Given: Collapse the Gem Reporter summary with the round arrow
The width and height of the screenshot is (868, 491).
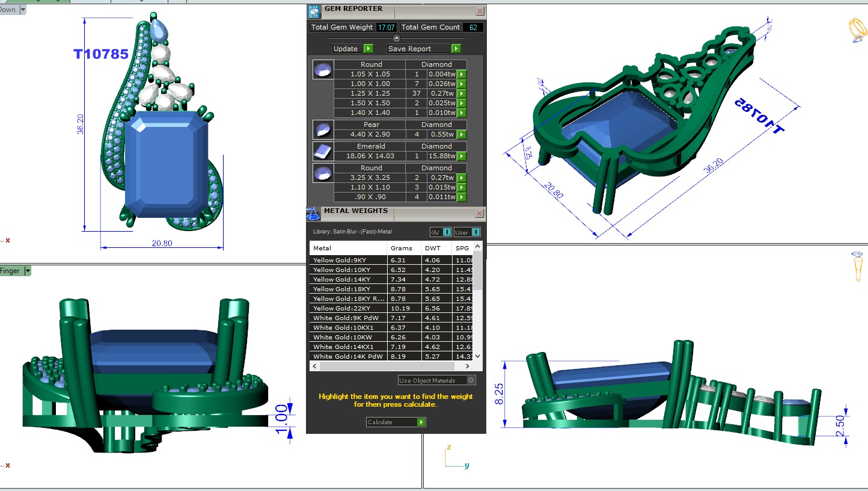Looking at the screenshot, I should (396, 38).
